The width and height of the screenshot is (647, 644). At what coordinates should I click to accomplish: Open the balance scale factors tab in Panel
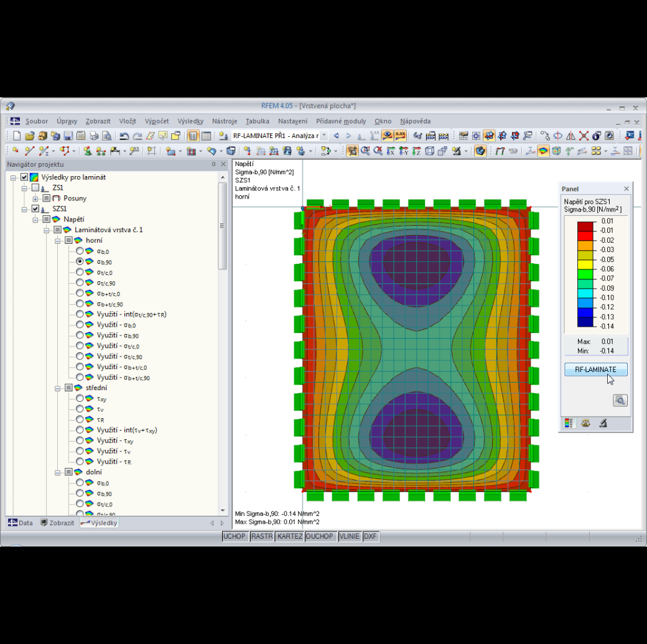pos(585,423)
